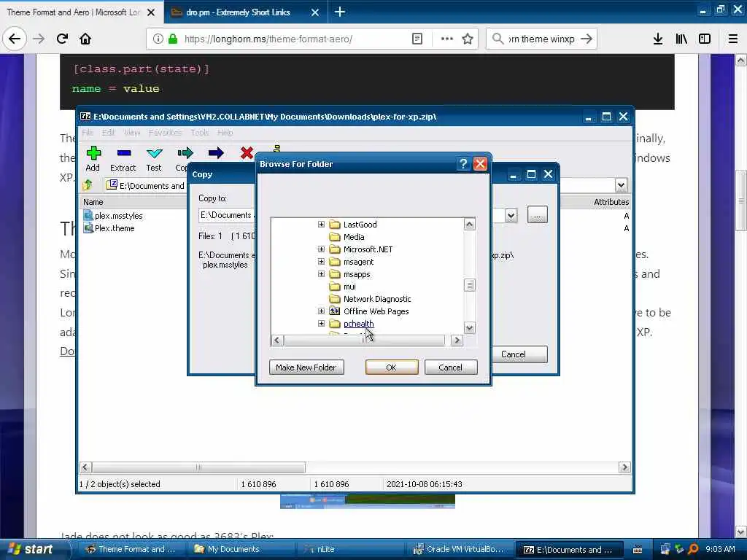Click the red Delete X icon in 7-Zip
This screenshot has height=560, width=747.
(247, 153)
